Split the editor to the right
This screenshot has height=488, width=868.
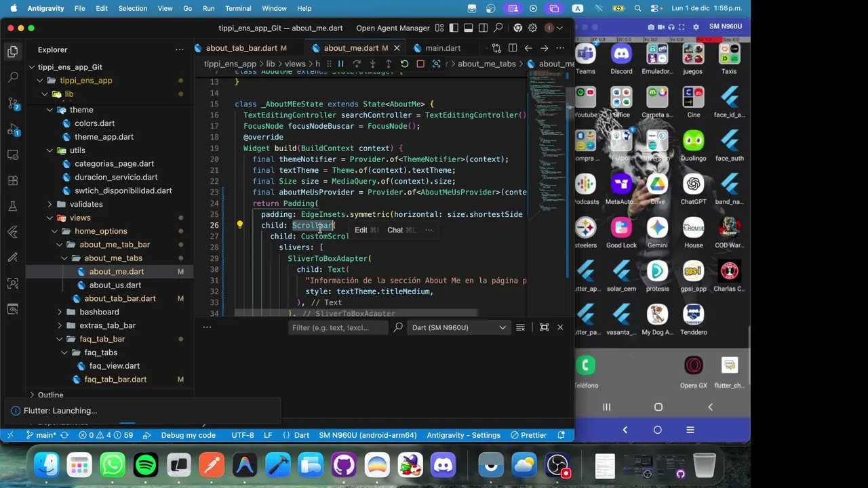click(x=513, y=48)
